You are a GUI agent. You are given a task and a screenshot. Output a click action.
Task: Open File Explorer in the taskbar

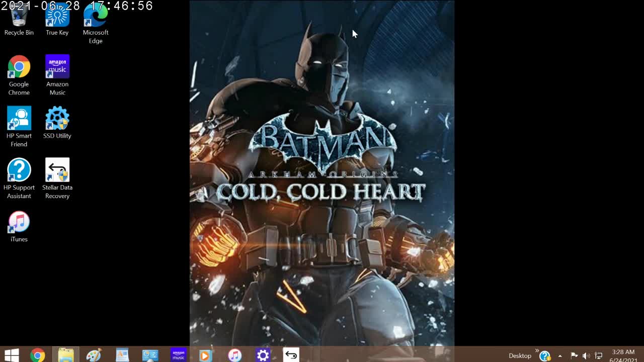click(x=66, y=355)
